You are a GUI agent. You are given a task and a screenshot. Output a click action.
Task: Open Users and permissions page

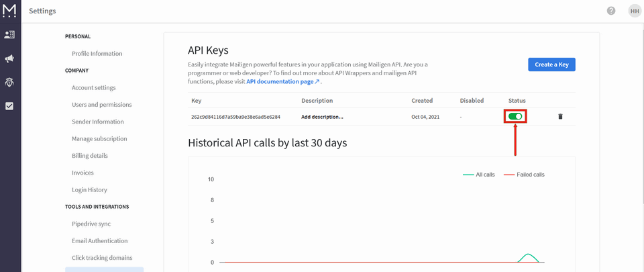pyautogui.click(x=102, y=105)
